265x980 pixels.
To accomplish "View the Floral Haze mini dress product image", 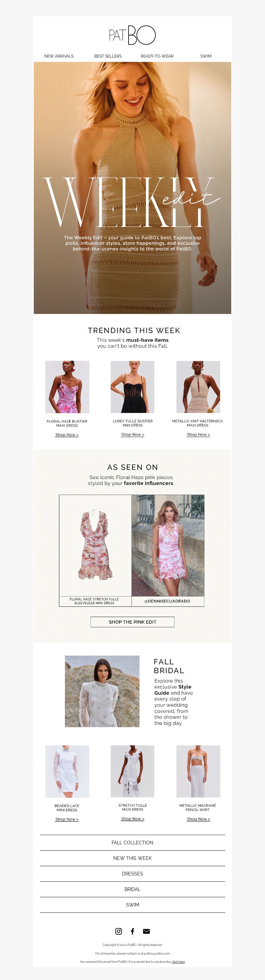I will pyautogui.click(x=95, y=545).
